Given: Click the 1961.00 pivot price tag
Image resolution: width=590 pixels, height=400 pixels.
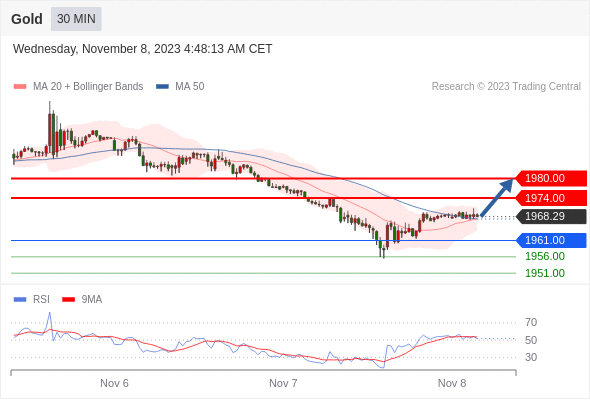Looking at the screenshot, I should [x=551, y=240].
